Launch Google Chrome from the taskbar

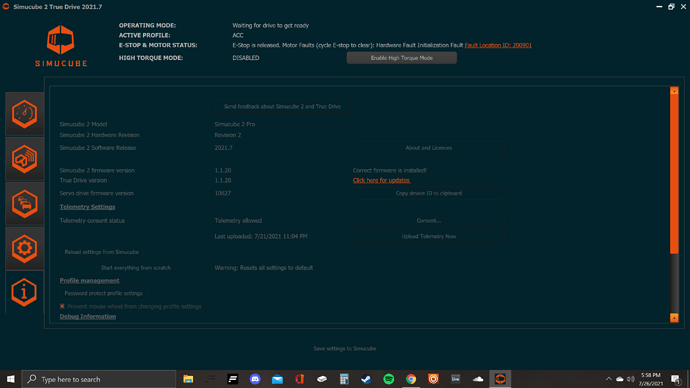coord(411,379)
